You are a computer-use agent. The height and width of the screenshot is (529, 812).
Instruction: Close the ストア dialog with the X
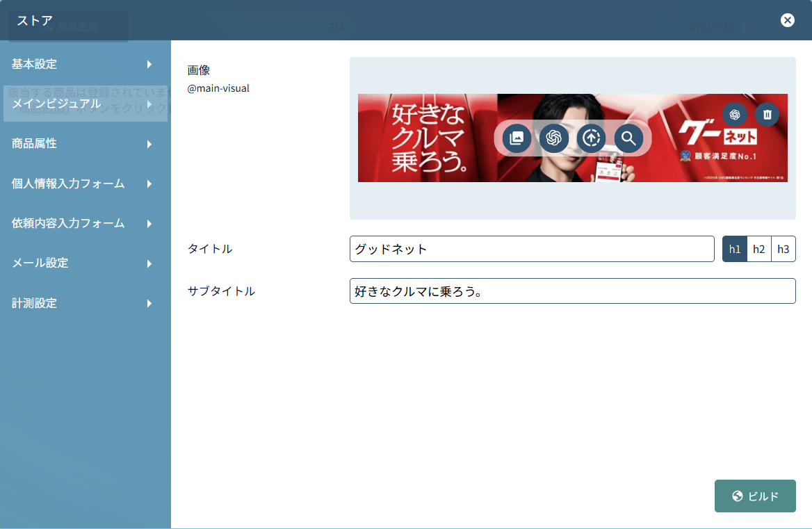pyautogui.click(x=787, y=20)
